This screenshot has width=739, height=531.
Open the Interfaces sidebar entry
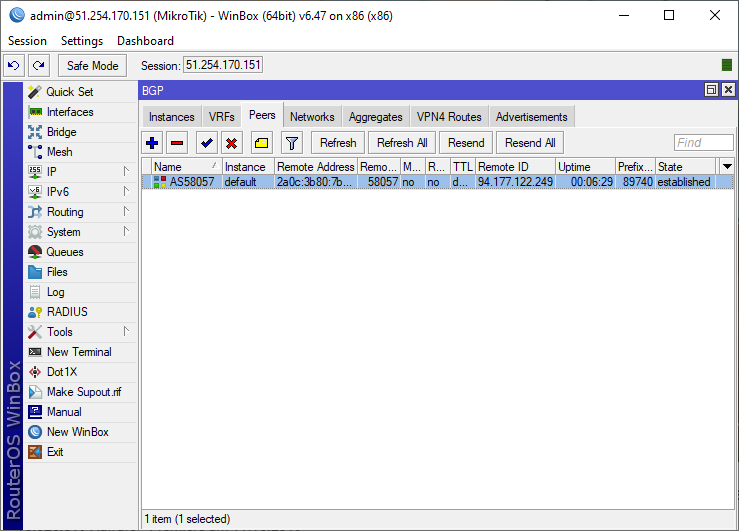(x=80, y=112)
